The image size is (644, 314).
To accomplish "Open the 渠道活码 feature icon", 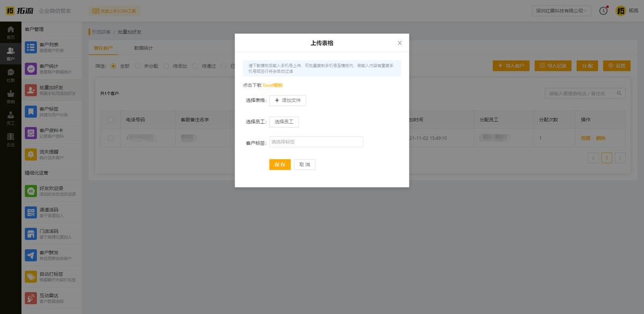I will coord(31,212).
